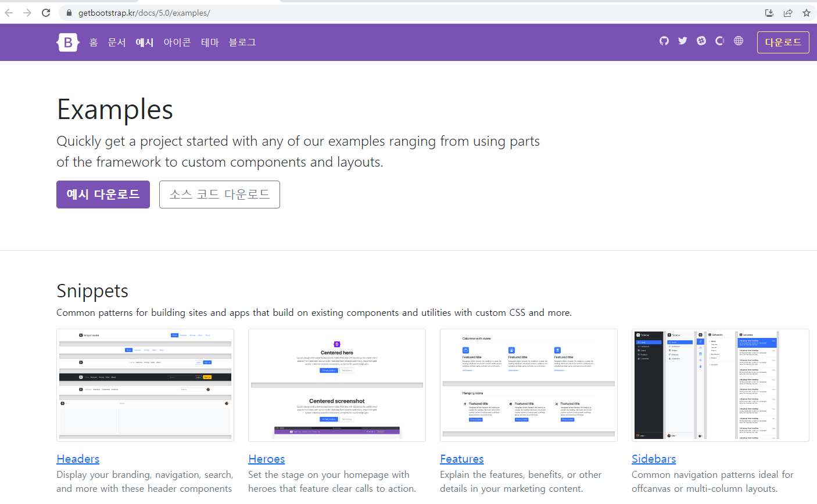This screenshot has height=504, width=817.
Task: Open the Open Collective icon link
Action: coord(720,41)
